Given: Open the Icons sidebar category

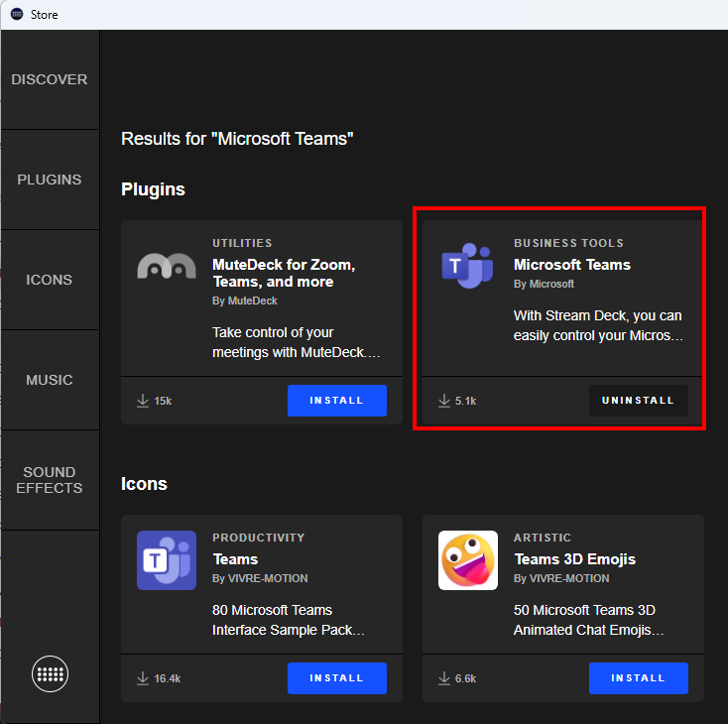Looking at the screenshot, I should [50, 280].
